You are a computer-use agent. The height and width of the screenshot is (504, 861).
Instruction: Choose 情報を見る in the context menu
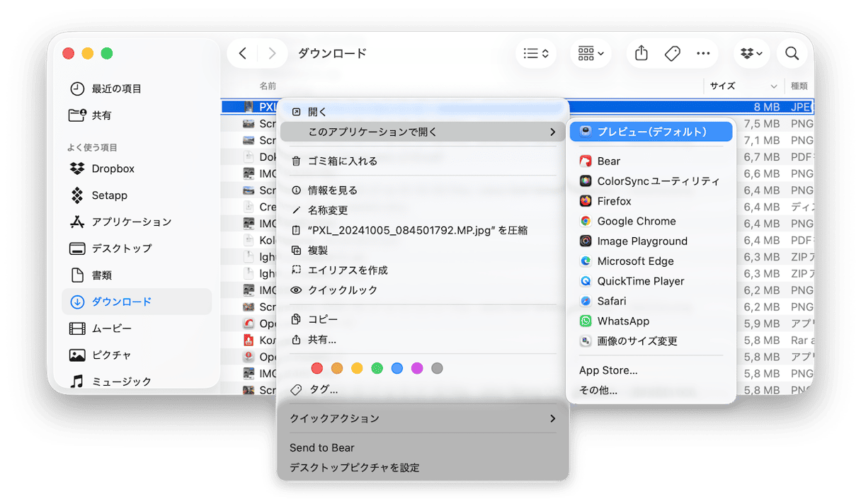click(x=423, y=190)
